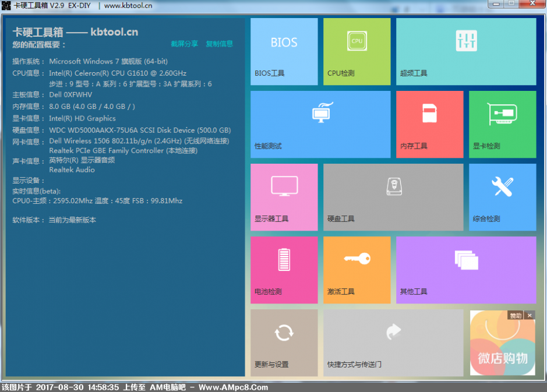Click the 其他工具 label text
This screenshot has height=392, width=547.
pyautogui.click(x=414, y=292)
